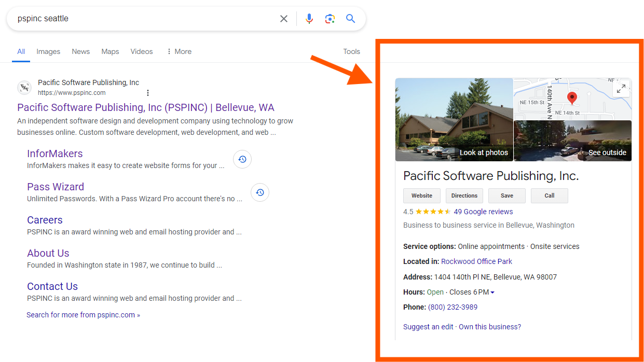Click the Save button
The width and height of the screenshot is (644, 362).
click(x=507, y=196)
